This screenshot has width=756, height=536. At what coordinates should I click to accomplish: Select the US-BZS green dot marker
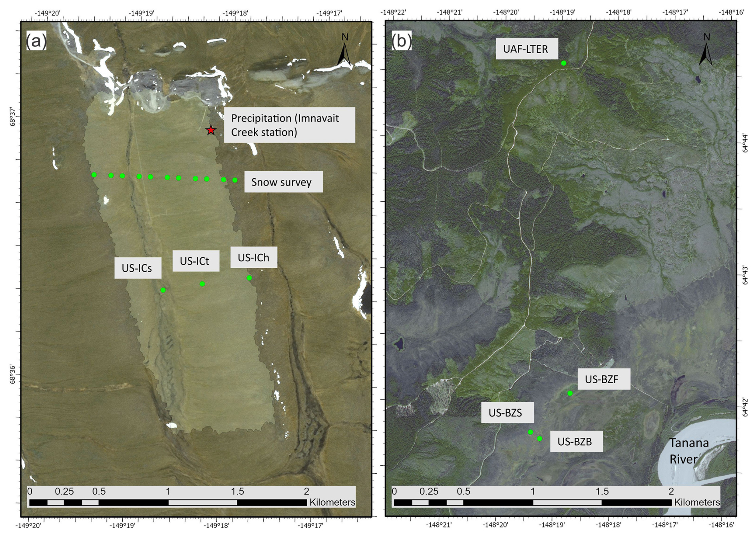531,432
